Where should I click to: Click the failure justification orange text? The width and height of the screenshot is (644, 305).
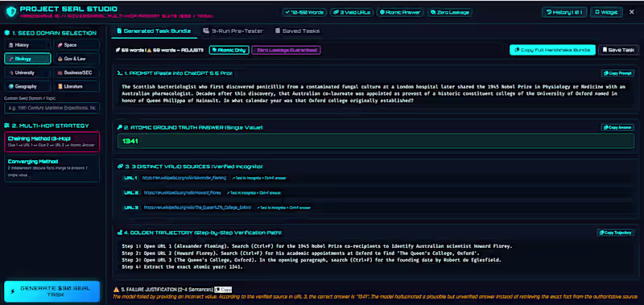(375, 296)
